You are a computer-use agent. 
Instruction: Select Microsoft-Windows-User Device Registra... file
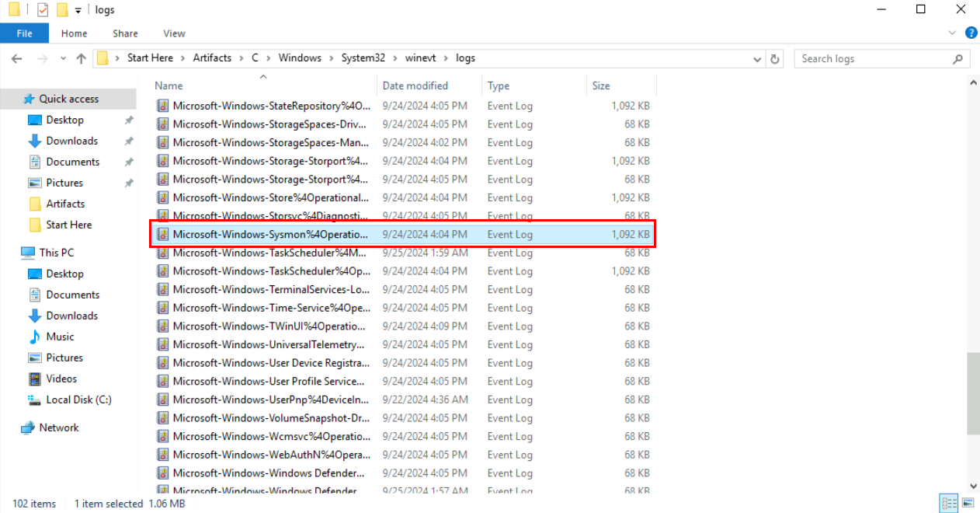tap(403, 363)
